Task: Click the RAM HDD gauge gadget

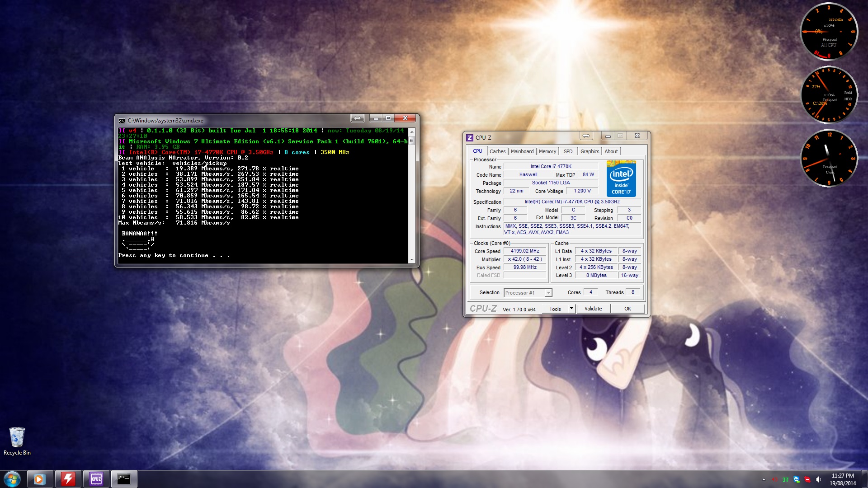Action: click(829, 95)
